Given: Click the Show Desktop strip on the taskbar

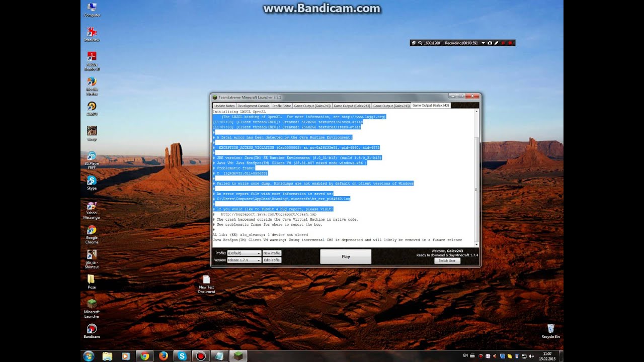Looking at the screenshot, I should [x=561, y=356].
